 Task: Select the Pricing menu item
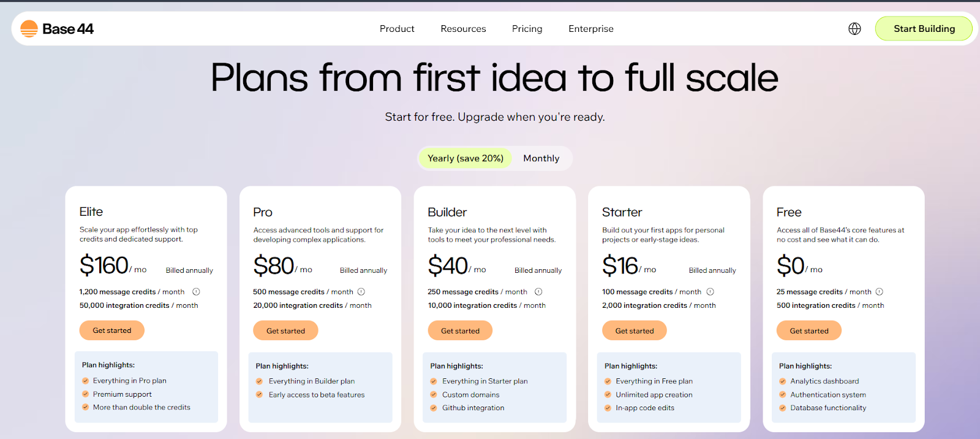[x=526, y=28]
